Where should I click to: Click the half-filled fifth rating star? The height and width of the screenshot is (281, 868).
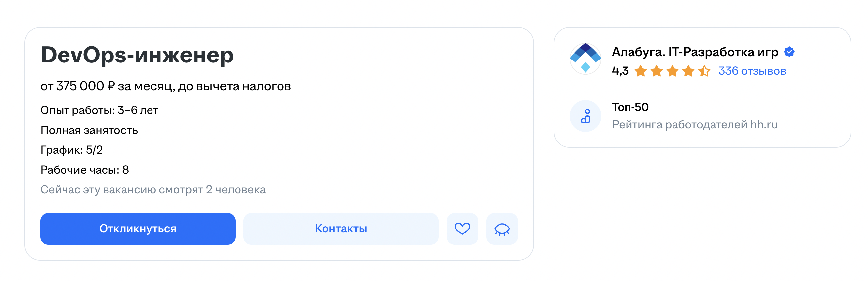pyautogui.click(x=704, y=71)
